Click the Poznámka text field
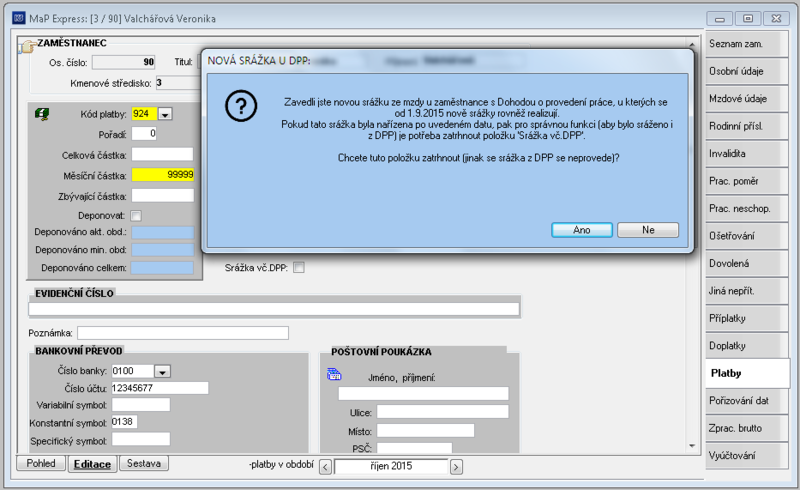 coord(183,333)
